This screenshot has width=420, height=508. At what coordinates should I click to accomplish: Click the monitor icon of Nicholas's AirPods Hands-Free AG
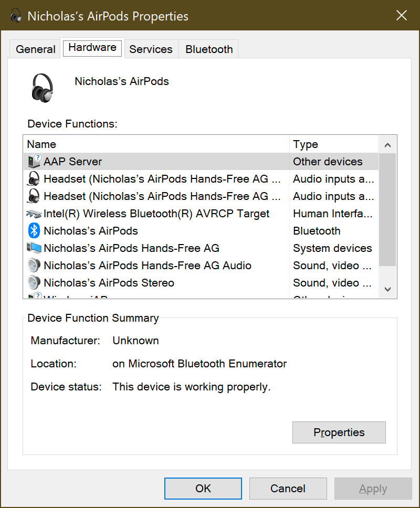pyautogui.click(x=34, y=248)
